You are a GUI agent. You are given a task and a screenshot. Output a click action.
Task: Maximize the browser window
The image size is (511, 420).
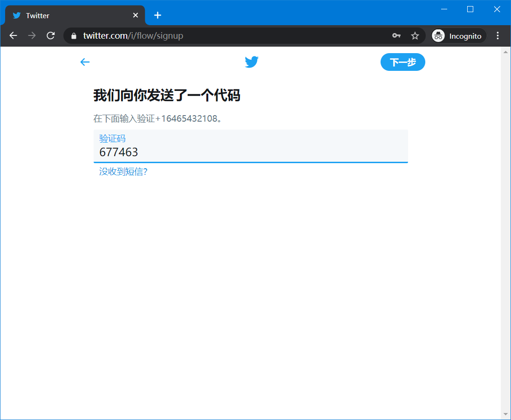pyautogui.click(x=470, y=9)
